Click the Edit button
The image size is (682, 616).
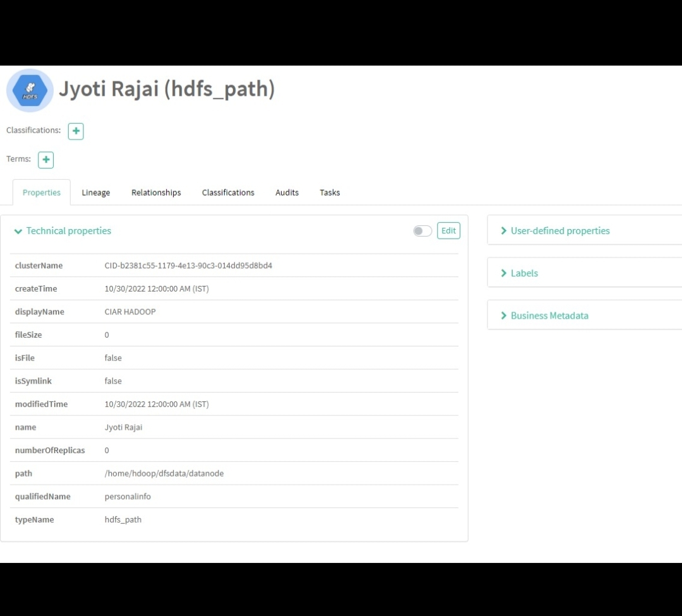tap(448, 230)
